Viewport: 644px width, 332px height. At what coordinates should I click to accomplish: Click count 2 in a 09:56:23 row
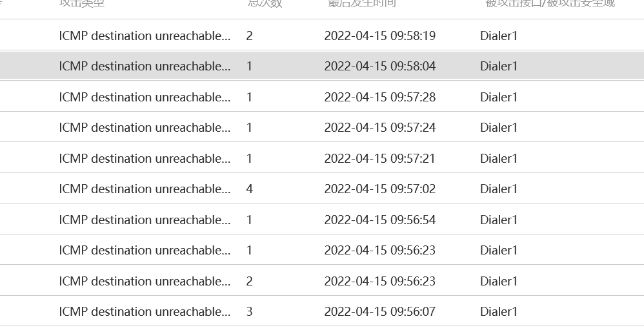click(x=249, y=281)
